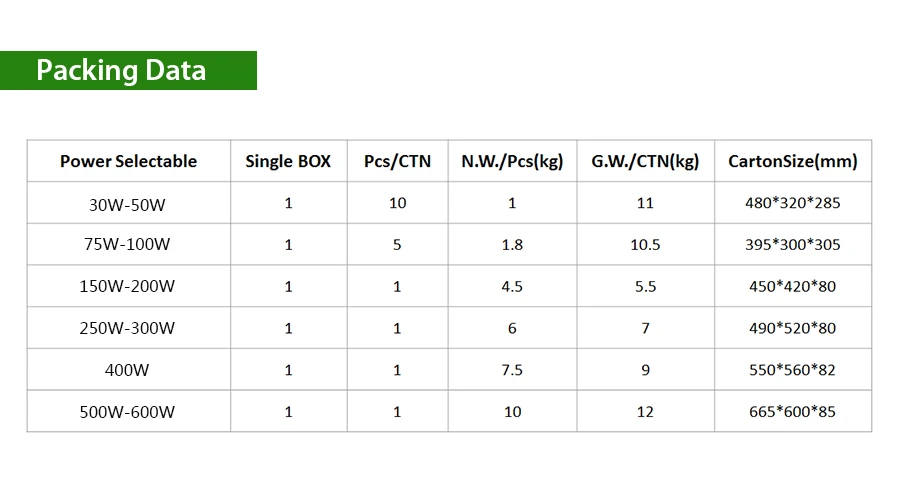Select the Power Selectable column header
900x491 pixels.
click(129, 161)
